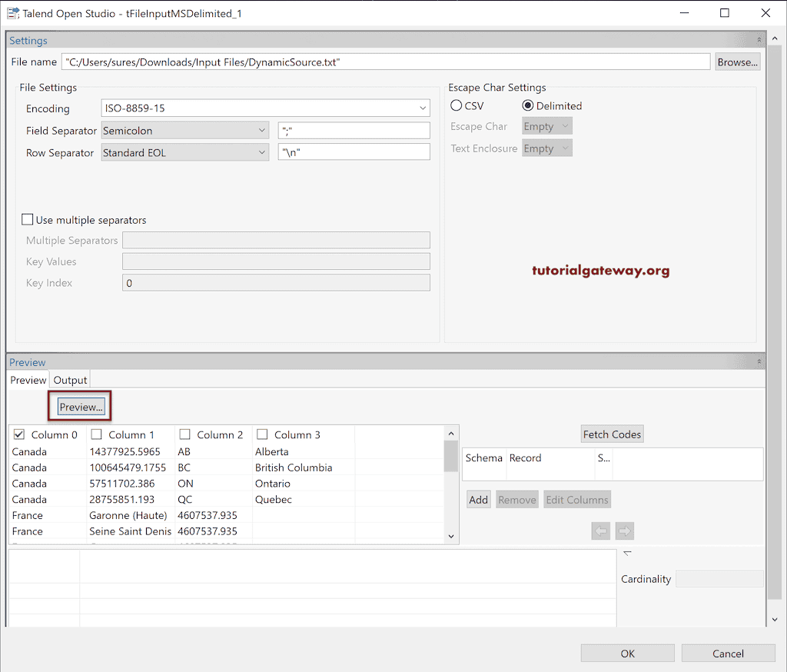The image size is (787, 672).
Task: Enable the Use multiple separators checkbox
Action: 28,219
